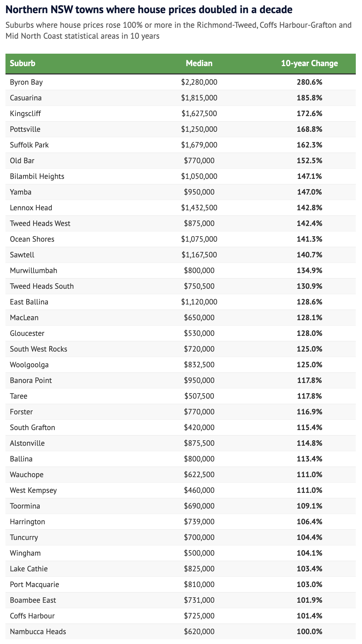Click the Suburb column header
This screenshot has width=362, height=644.
click(x=23, y=64)
